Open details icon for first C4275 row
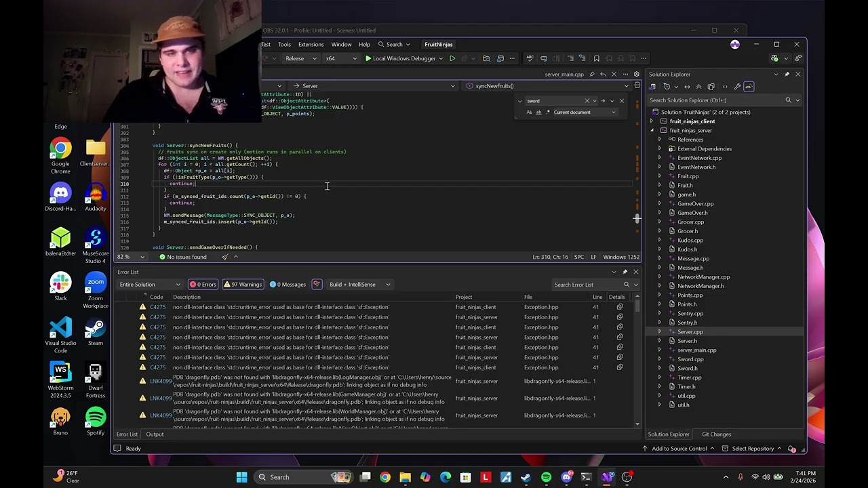 click(620, 307)
